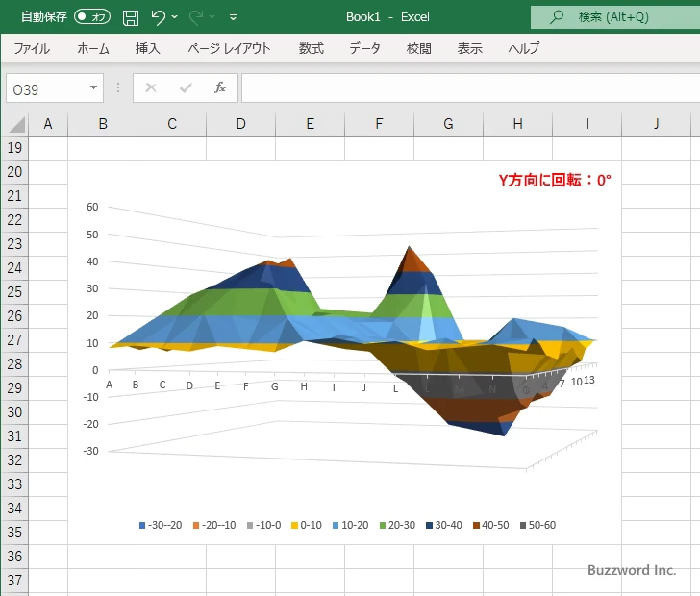Click the -30--20 legend swatch
The image size is (700, 596).
(142, 526)
